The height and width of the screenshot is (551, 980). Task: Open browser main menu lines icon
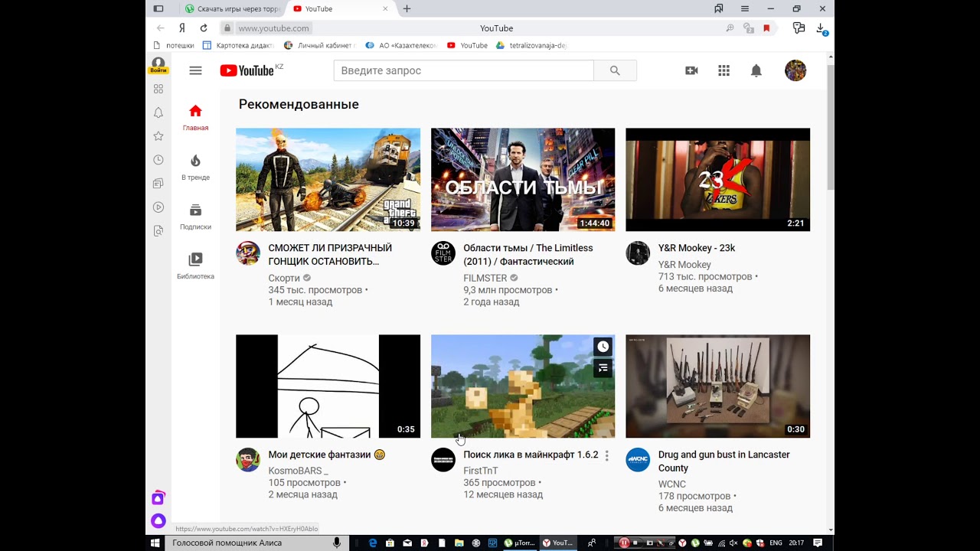point(745,8)
